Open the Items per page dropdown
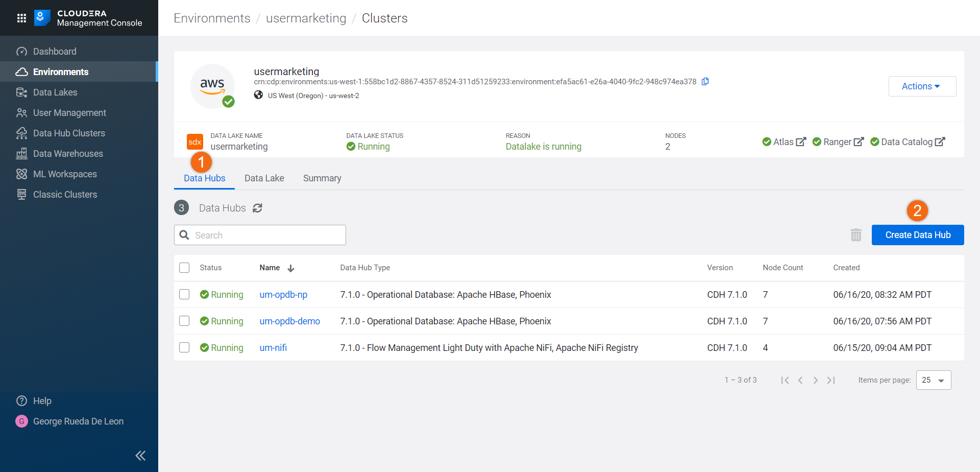 (934, 380)
